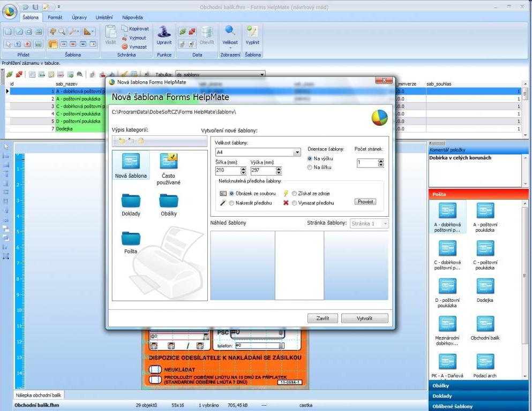Open the Úpravy ribbon tab

click(79, 17)
